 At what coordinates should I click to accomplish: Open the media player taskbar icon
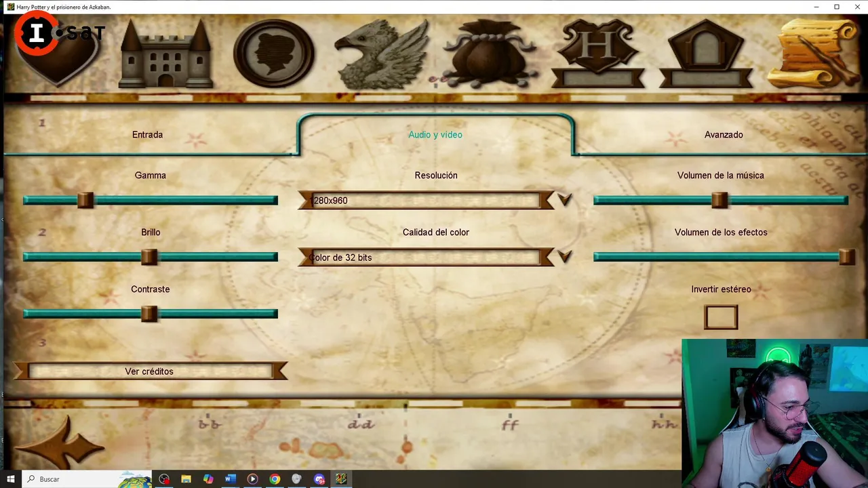pyautogui.click(x=252, y=479)
